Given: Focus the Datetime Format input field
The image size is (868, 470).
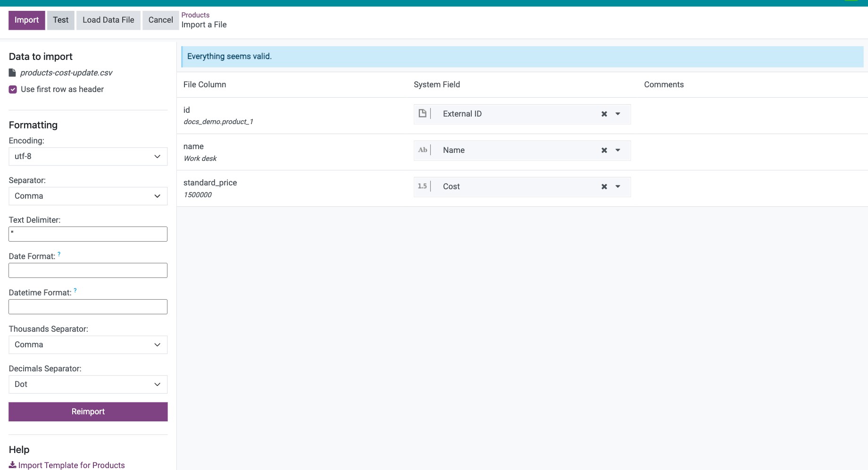Looking at the screenshot, I should pyautogui.click(x=88, y=307).
